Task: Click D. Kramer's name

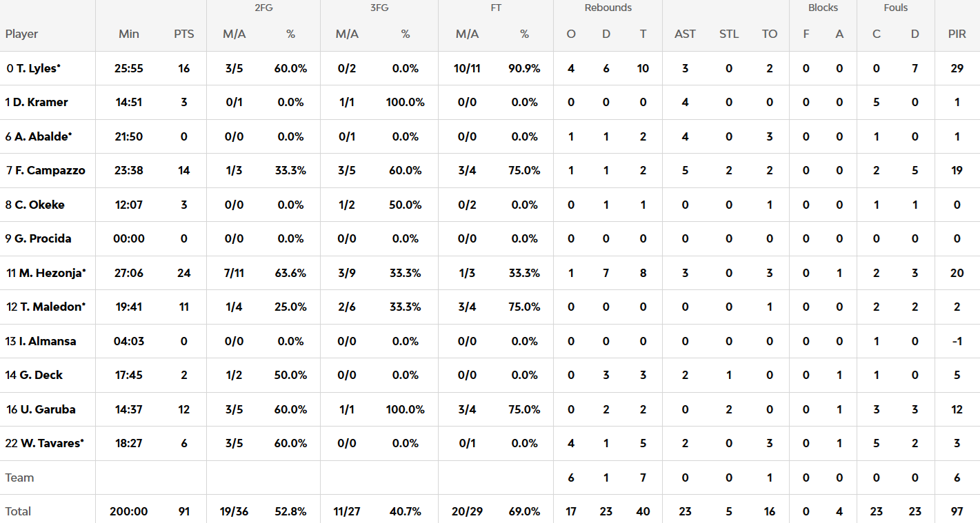Action: click(x=40, y=102)
